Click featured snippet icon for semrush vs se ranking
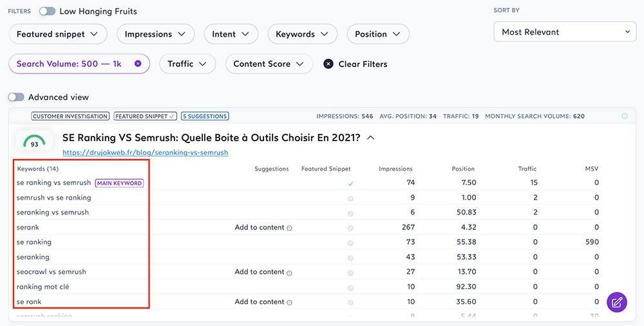This screenshot has height=326, width=644. (350, 198)
